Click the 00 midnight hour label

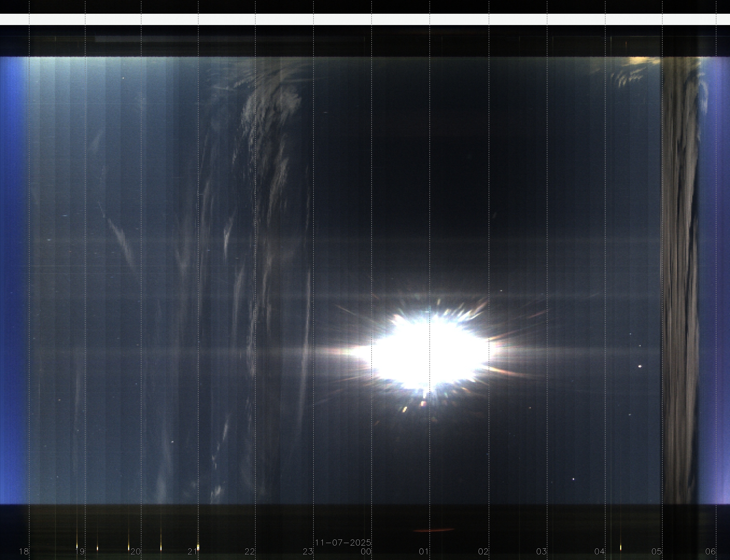[x=366, y=551]
